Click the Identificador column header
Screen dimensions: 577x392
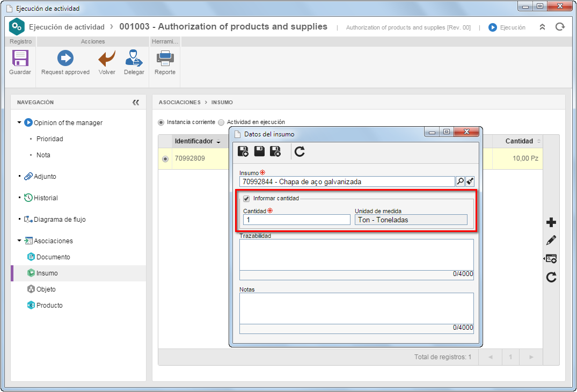pyautogui.click(x=194, y=141)
